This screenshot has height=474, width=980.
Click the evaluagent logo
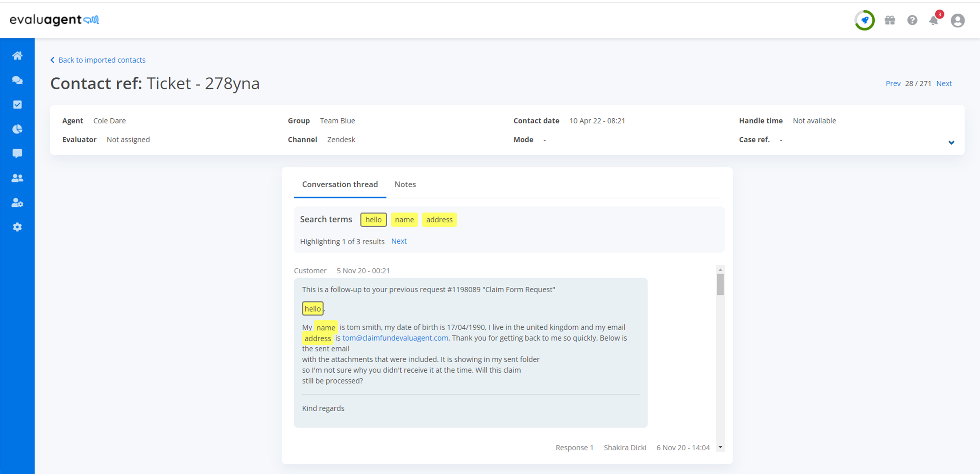(x=54, y=20)
